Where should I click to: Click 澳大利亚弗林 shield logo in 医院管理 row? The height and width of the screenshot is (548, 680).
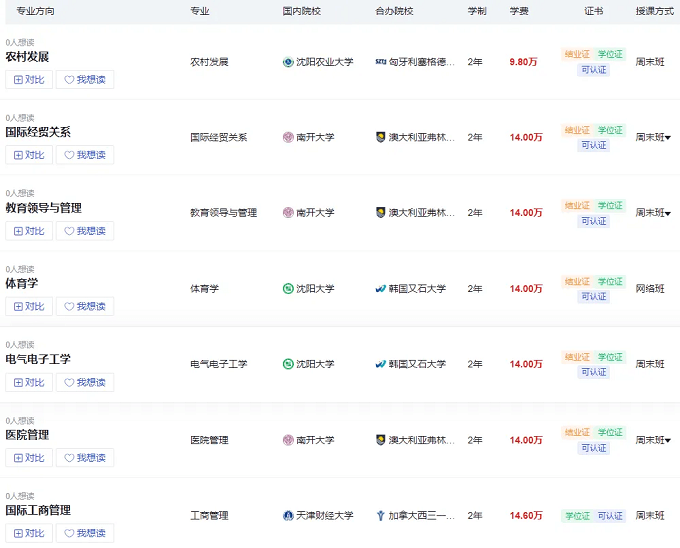pos(380,440)
